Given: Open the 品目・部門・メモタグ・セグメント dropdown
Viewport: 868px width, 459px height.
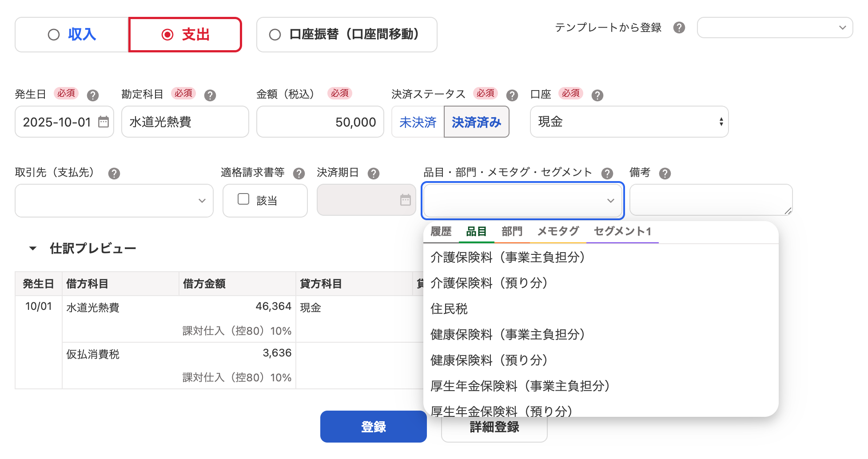Looking at the screenshot, I should tap(523, 201).
